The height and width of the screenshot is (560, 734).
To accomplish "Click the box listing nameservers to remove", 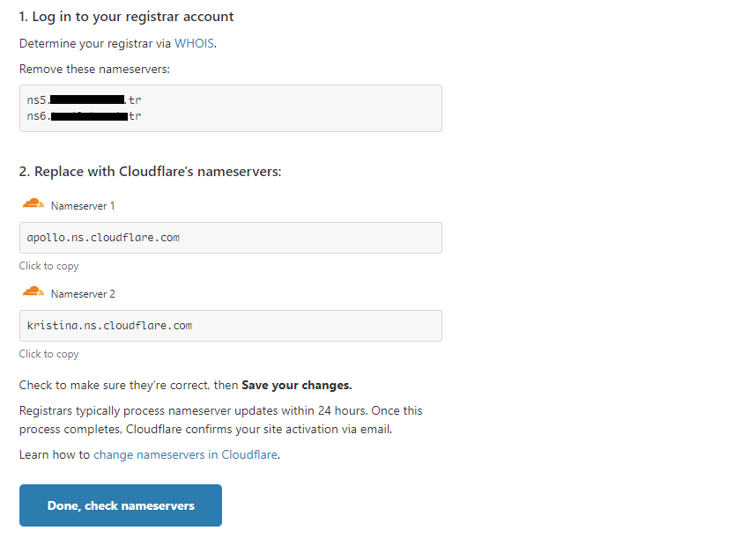I will click(x=231, y=108).
